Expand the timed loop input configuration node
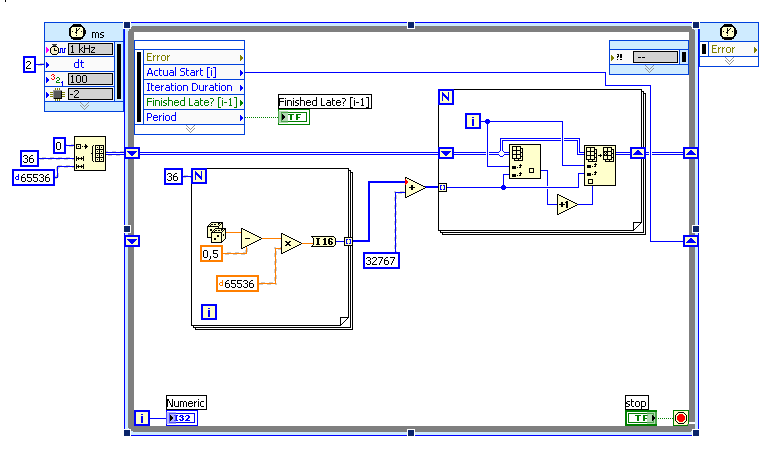The height and width of the screenshot is (460, 763). (84, 106)
